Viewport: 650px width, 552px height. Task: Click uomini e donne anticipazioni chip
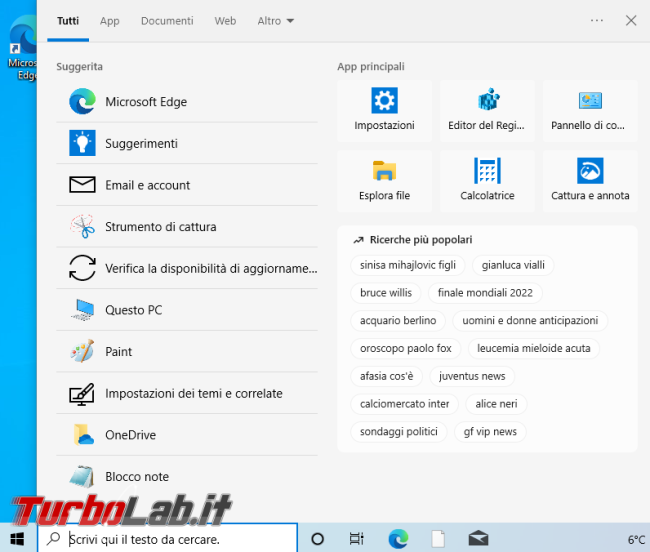[530, 320]
